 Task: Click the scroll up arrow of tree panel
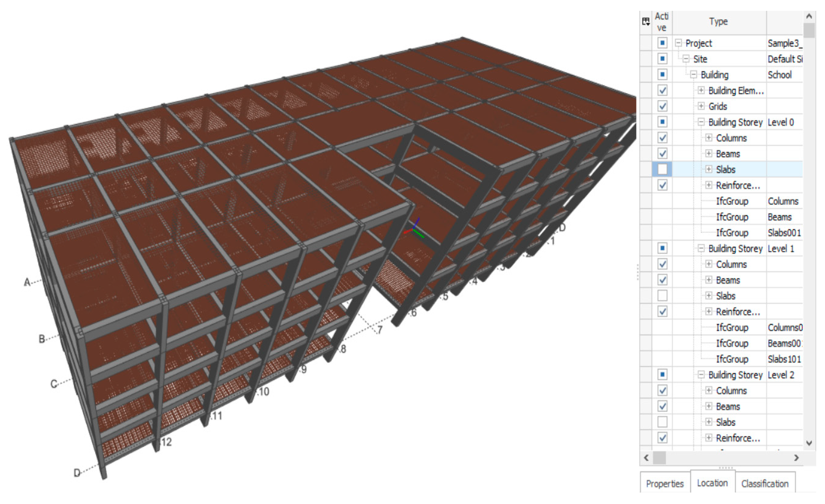point(809,16)
